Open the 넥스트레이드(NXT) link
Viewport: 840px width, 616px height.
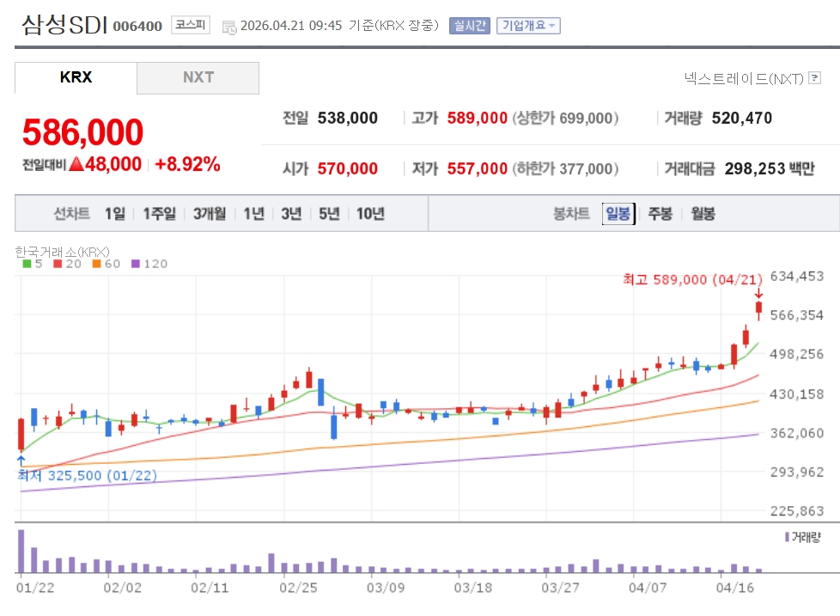tap(744, 79)
